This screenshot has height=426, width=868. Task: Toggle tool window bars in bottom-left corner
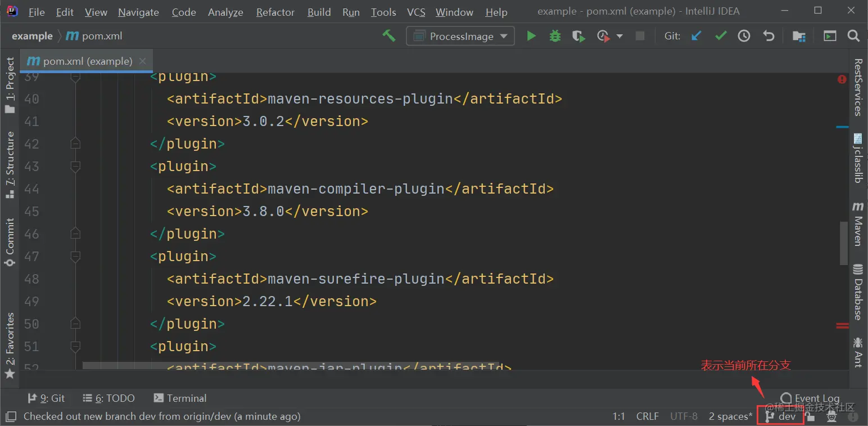tap(11, 417)
